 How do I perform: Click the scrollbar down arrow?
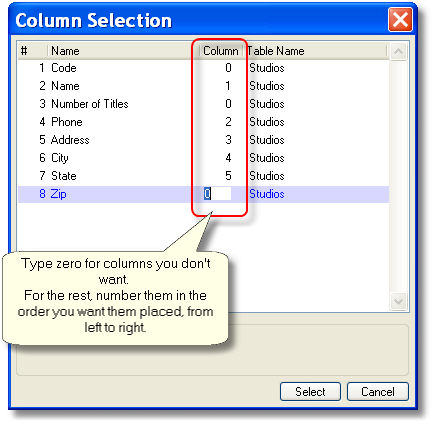point(398,301)
